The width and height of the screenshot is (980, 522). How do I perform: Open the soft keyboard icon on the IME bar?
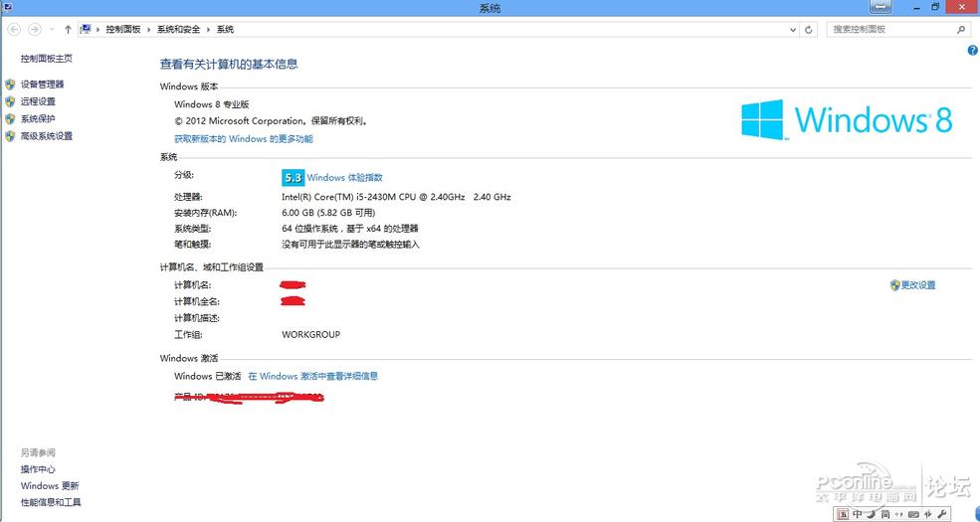pyautogui.click(x=913, y=514)
